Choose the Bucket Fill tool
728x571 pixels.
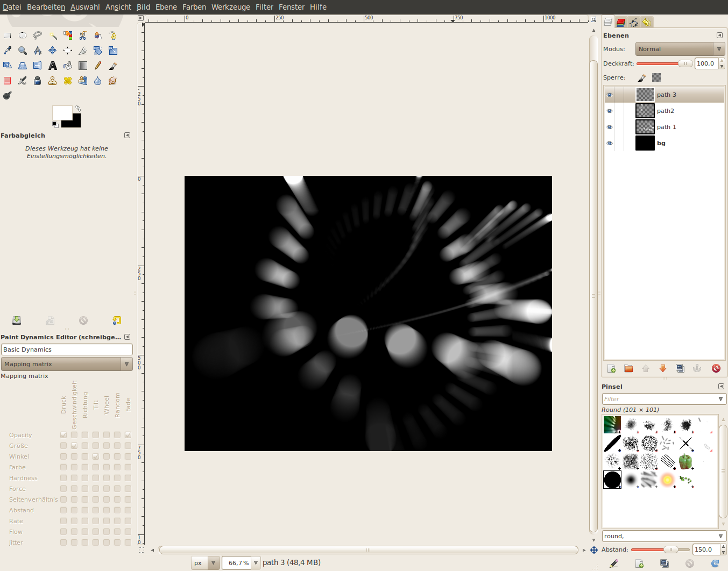click(x=68, y=66)
